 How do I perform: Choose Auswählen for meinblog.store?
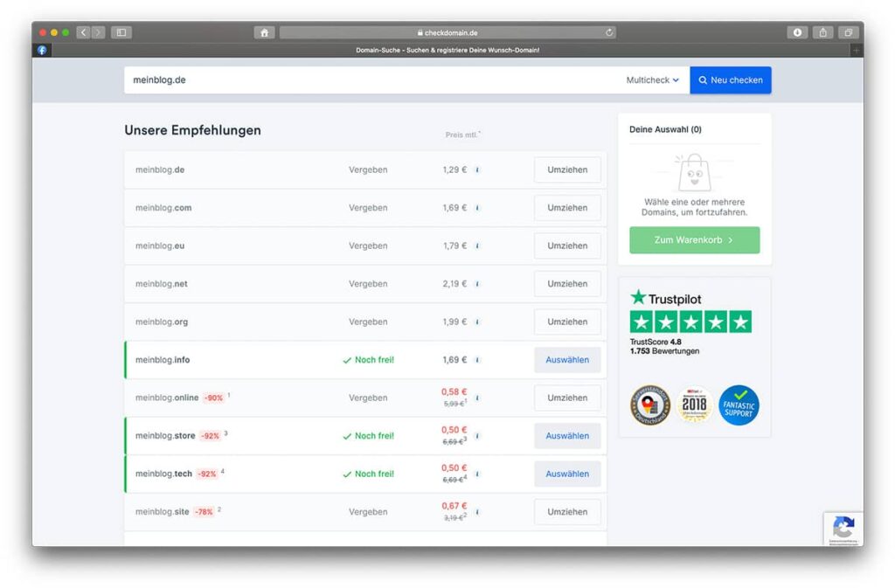point(567,436)
